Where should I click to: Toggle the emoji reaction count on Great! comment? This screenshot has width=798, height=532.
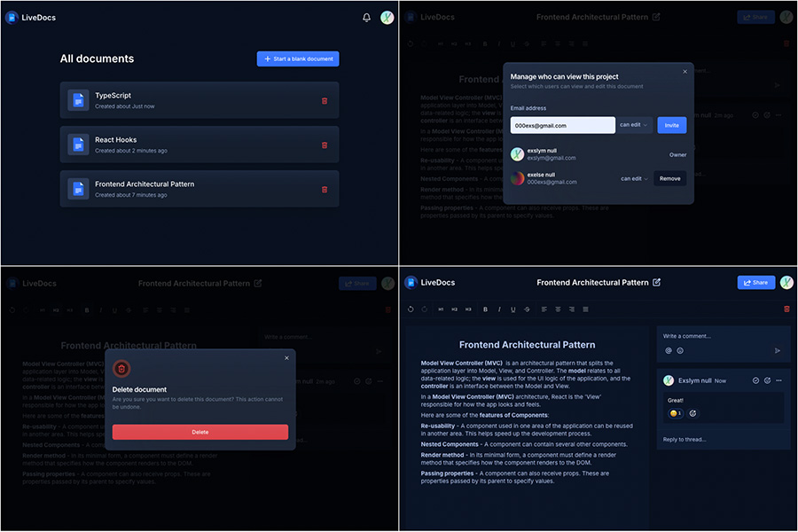tap(676, 413)
